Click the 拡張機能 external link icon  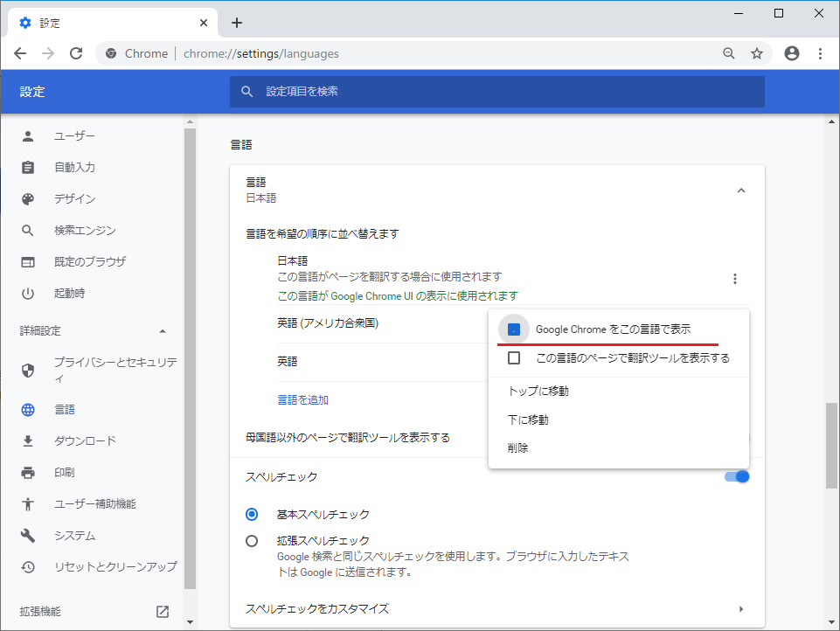point(163,612)
